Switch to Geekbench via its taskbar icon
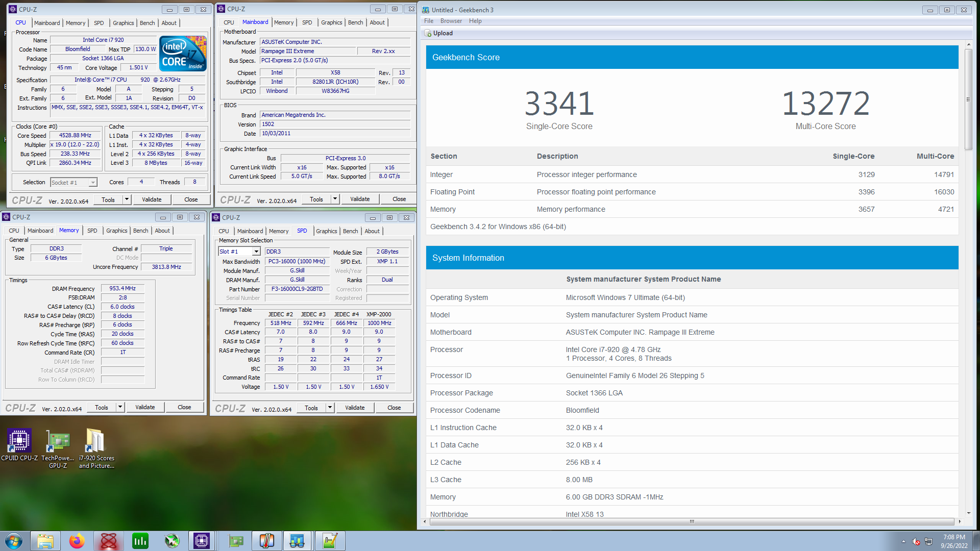 [x=297, y=541]
